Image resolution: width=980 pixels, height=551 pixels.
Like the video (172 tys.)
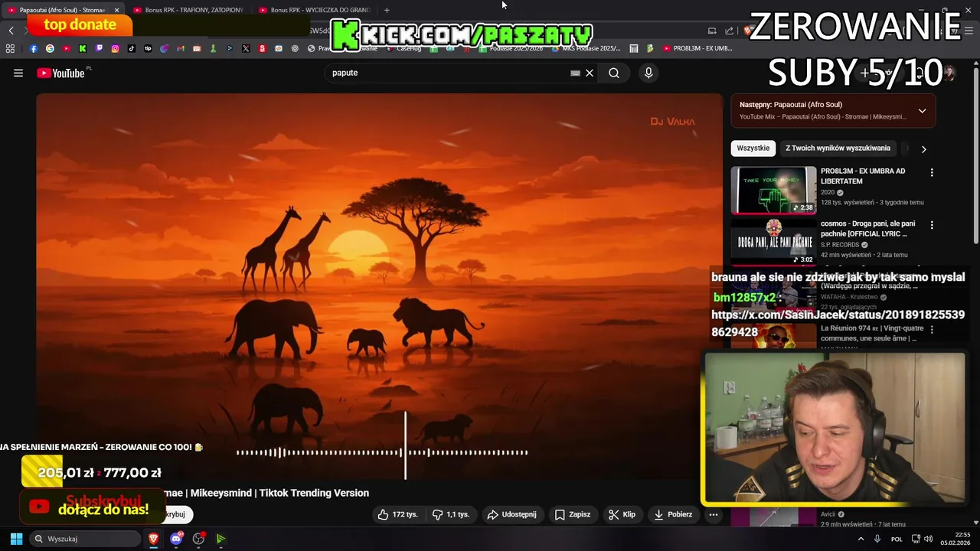coord(398,514)
